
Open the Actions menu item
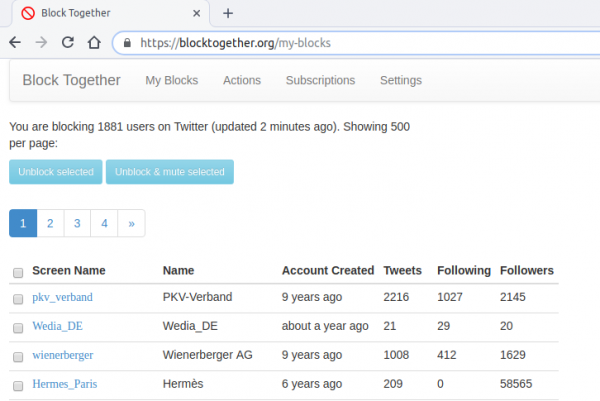242,80
